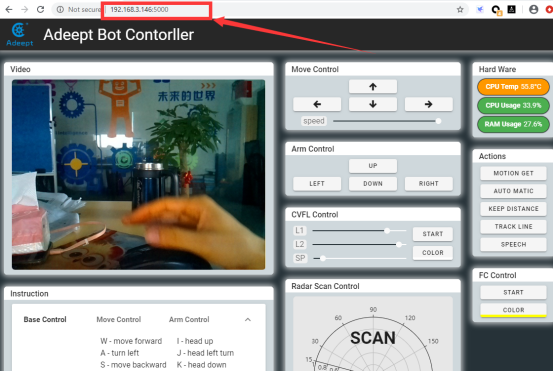554x371 pixels.
Task: Enable KEEP DISTANCE action
Action: (x=513, y=208)
